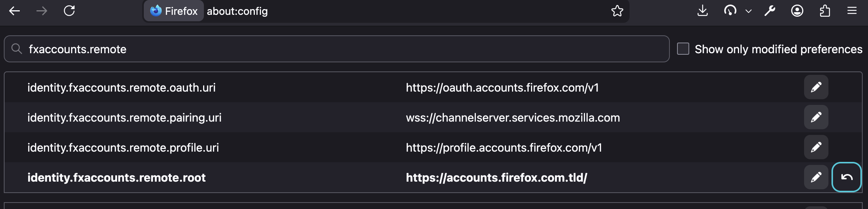868x209 pixels.
Task: Open the Firefox account menu
Action: pyautogui.click(x=797, y=11)
